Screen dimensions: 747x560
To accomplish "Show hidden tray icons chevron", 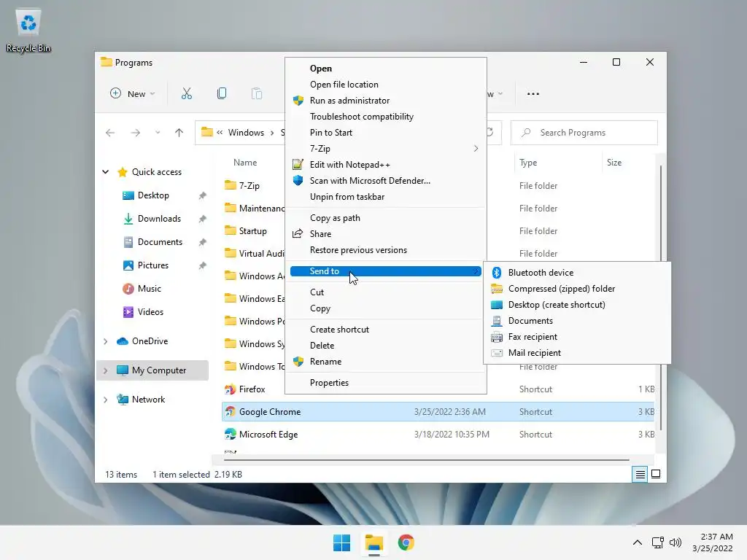I will 637,542.
